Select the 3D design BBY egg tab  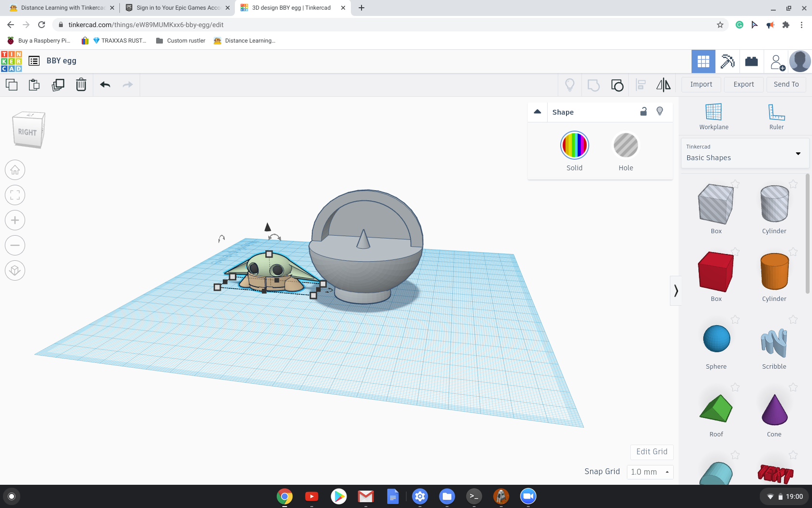pos(291,8)
